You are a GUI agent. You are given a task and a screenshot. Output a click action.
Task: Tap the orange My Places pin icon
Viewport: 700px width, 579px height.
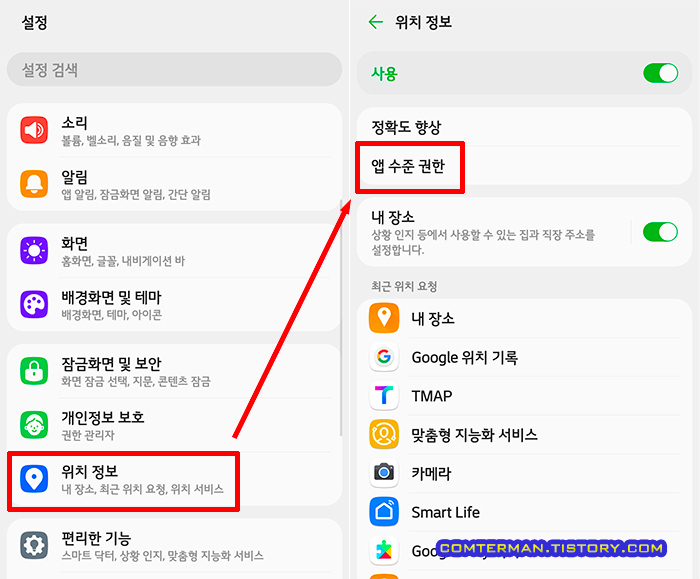point(384,318)
